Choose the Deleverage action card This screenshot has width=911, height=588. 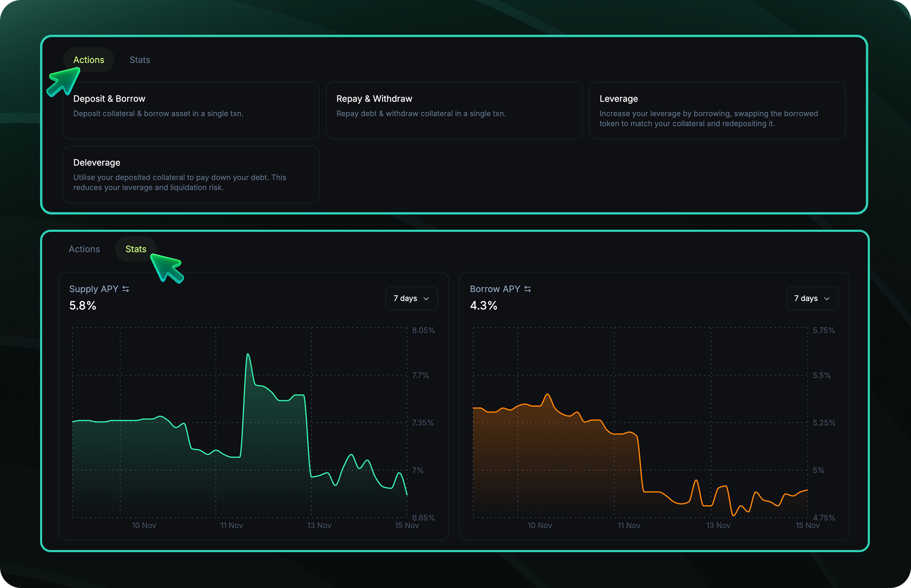pyautogui.click(x=191, y=174)
